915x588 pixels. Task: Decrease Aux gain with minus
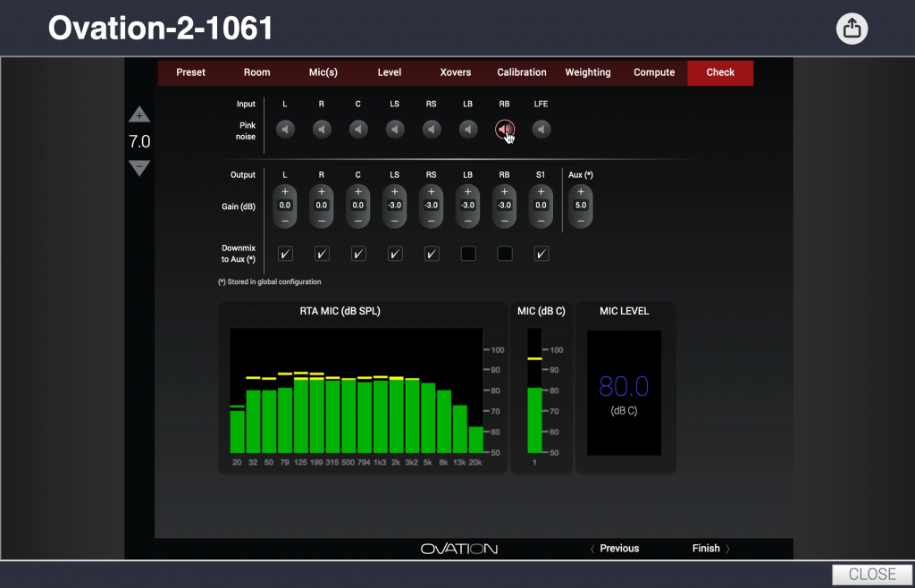tap(581, 221)
